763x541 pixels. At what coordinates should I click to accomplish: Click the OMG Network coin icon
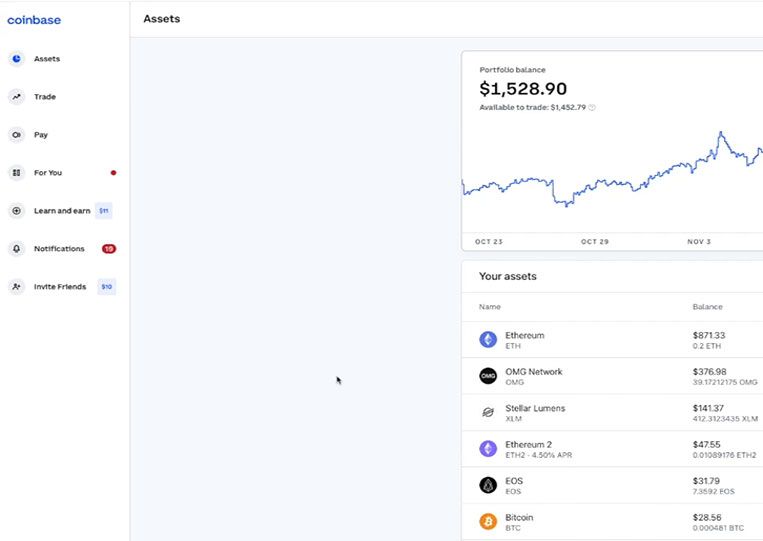(488, 376)
